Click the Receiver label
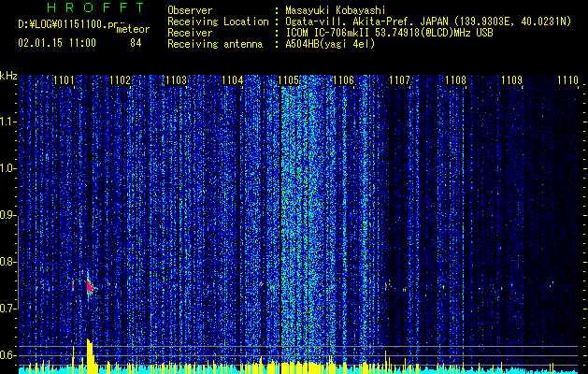Screen dimensions: 588x374 tap(190, 33)
